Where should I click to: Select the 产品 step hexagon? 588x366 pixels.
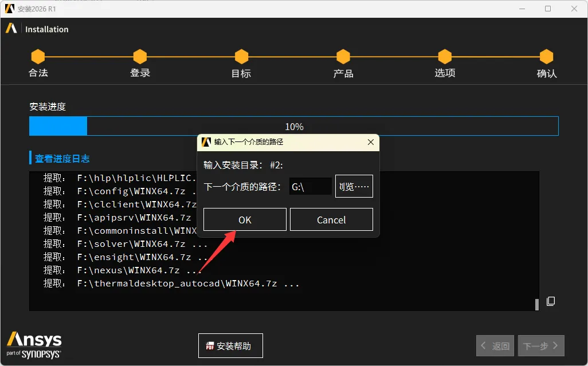click(343, 57)
